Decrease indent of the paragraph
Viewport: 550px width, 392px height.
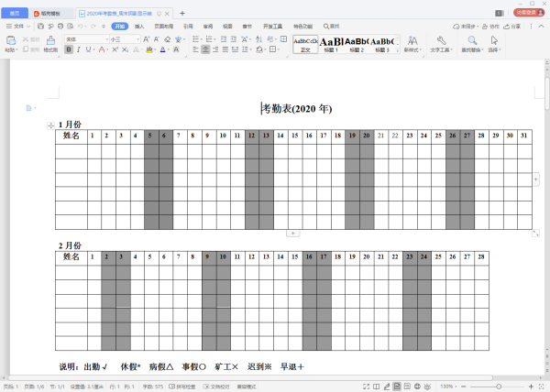point(224,39)
